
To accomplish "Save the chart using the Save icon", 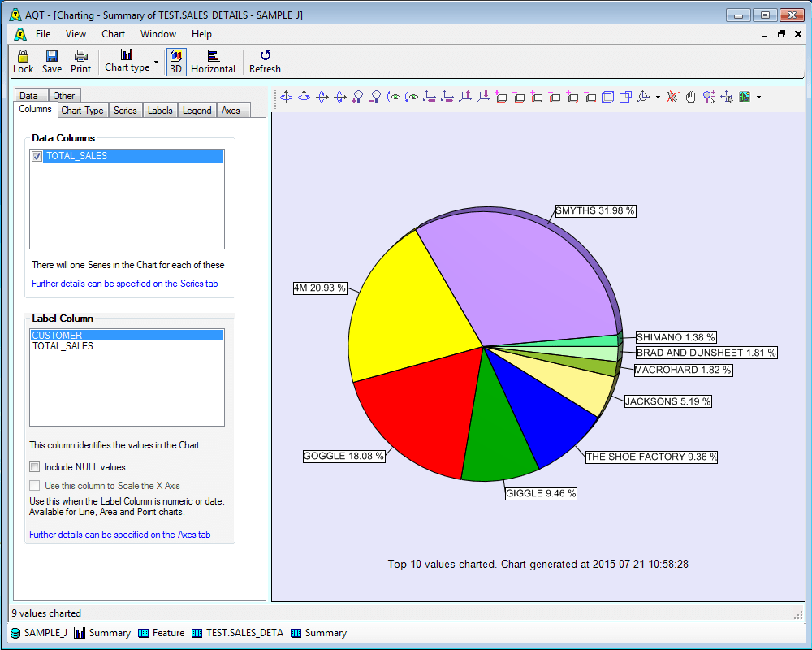I will coord(52,62).
